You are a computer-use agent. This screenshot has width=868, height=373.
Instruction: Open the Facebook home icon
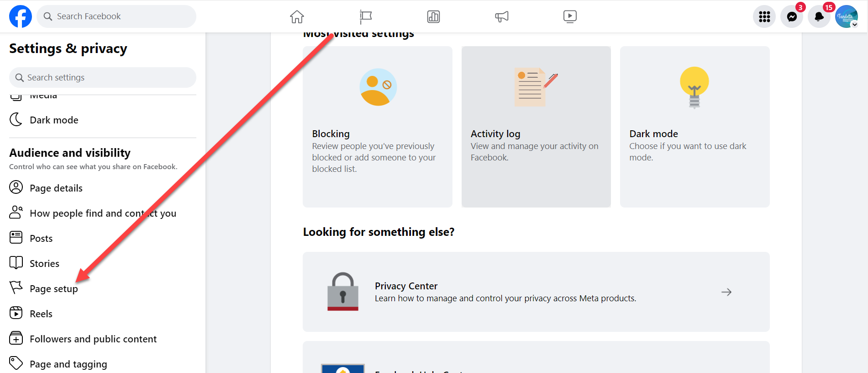[297, 16]
